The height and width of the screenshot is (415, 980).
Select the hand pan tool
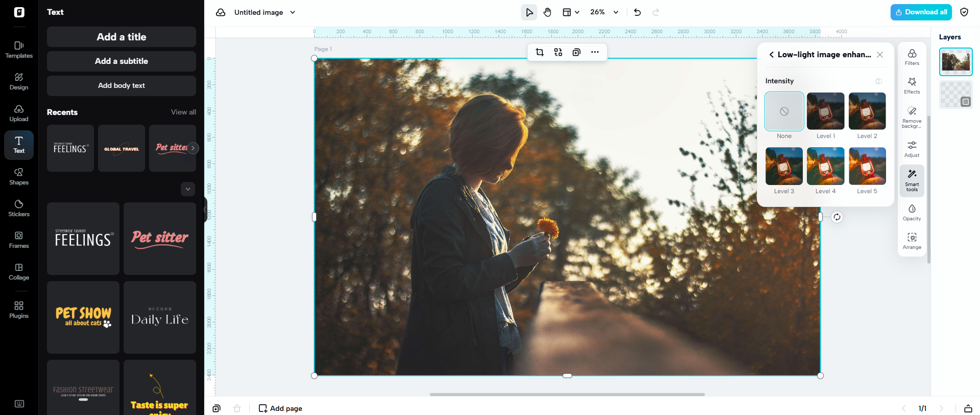coord(547,12)
